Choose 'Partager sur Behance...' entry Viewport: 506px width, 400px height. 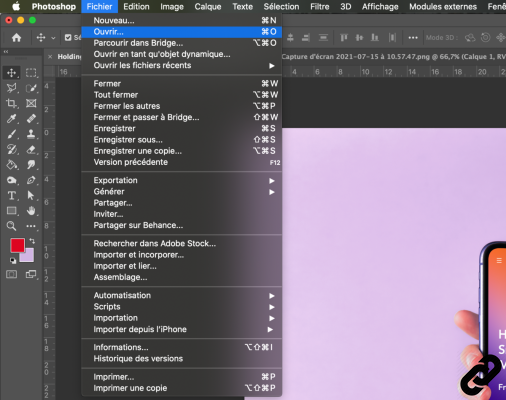182,225
